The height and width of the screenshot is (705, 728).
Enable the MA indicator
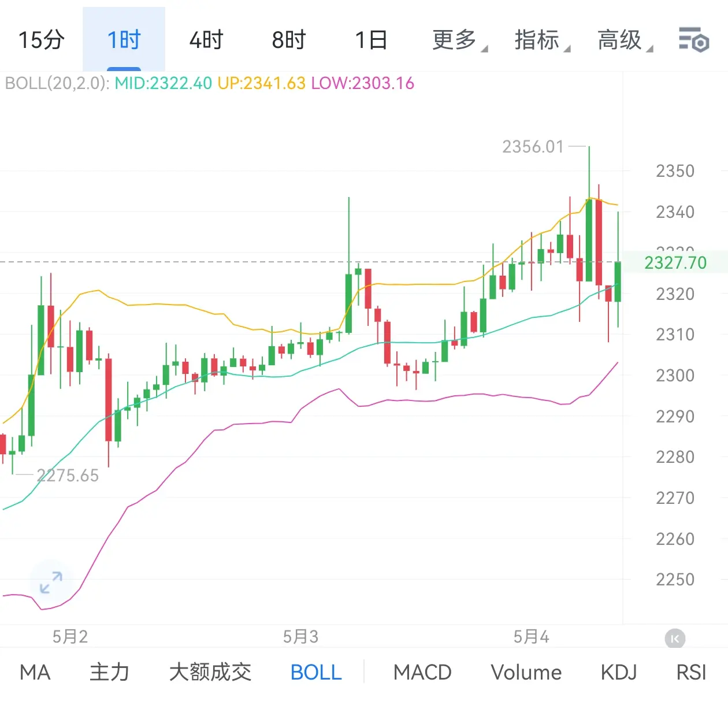pyautogui.click(x=35, y=672)
